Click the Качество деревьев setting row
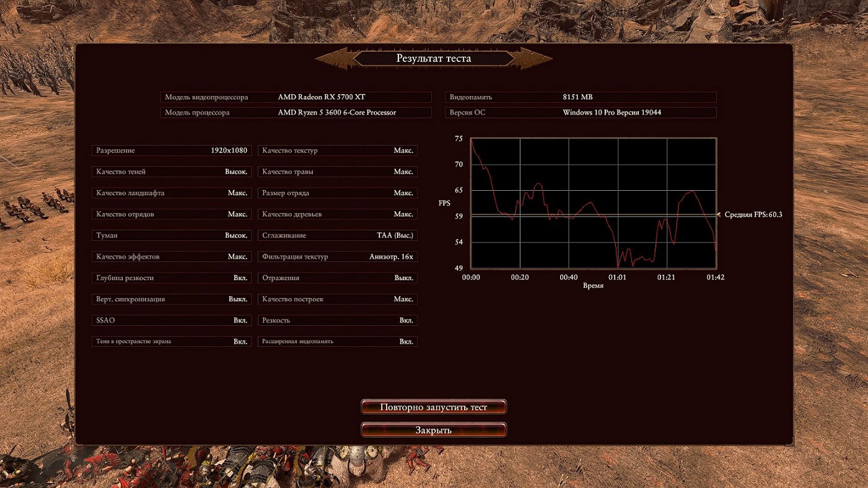This screenshot has height=488, width=868. point(338,214)
